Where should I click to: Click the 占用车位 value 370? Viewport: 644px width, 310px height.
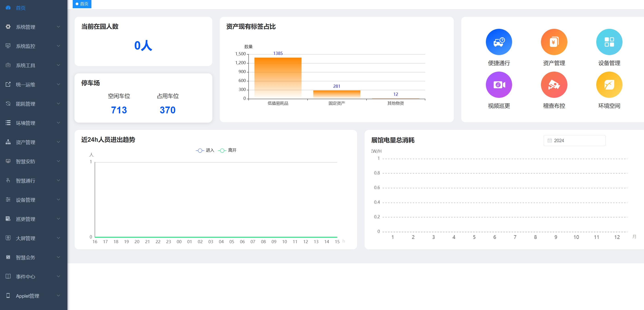click(x=168, y=110)
